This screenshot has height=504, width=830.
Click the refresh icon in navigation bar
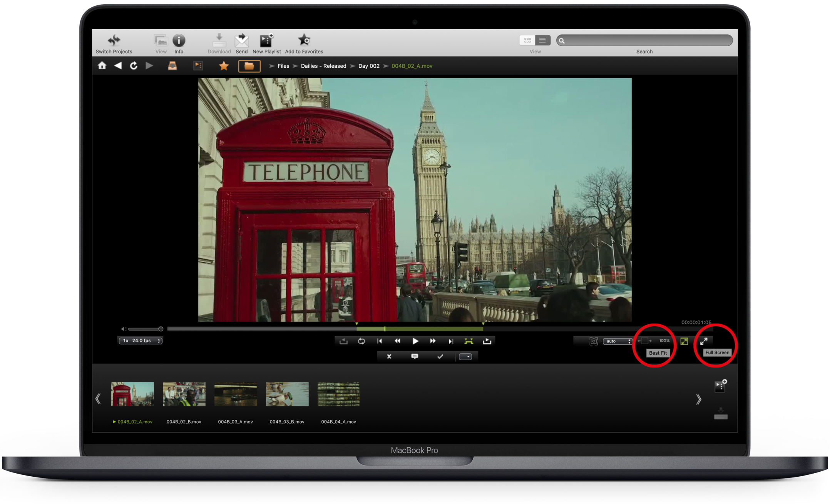(x=134, y=66)
